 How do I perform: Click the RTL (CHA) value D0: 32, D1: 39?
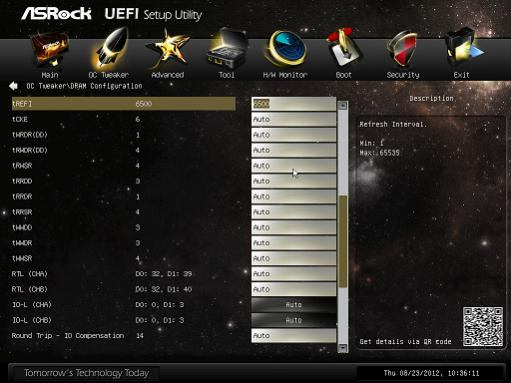[164, 274]
